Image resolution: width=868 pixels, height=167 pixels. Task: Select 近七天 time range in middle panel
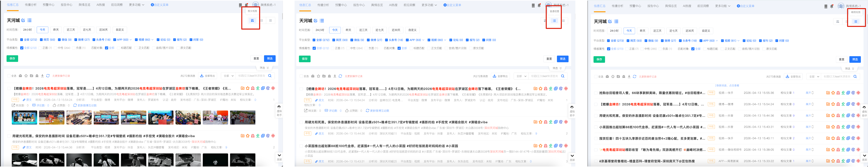379,30
